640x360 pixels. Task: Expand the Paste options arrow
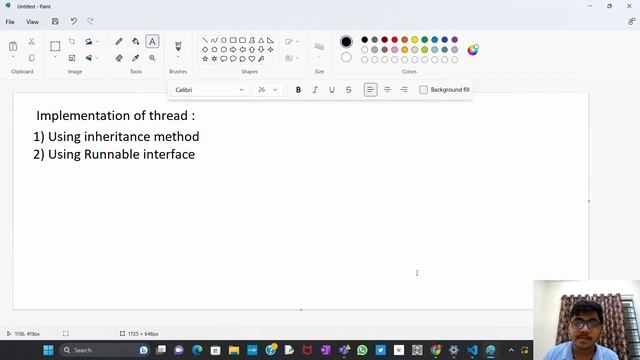point(13,57)
